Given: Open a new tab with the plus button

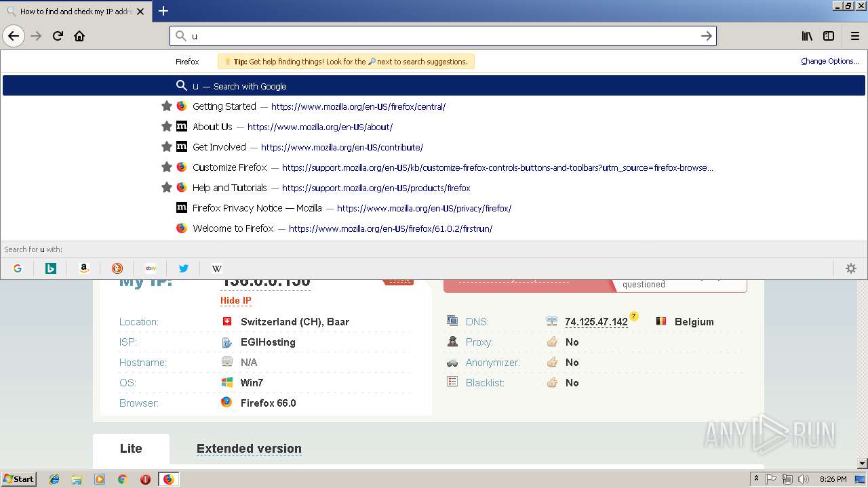Looking at the screenshot, I should point(163,11).
